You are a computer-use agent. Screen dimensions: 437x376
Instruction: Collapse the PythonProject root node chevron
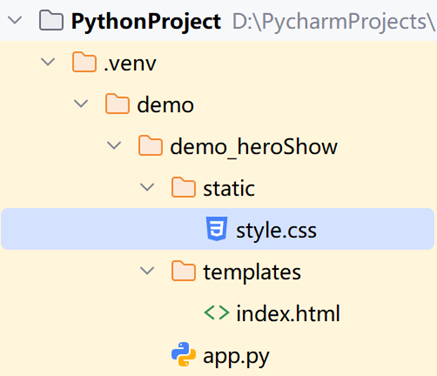click(x=15, y=20)
